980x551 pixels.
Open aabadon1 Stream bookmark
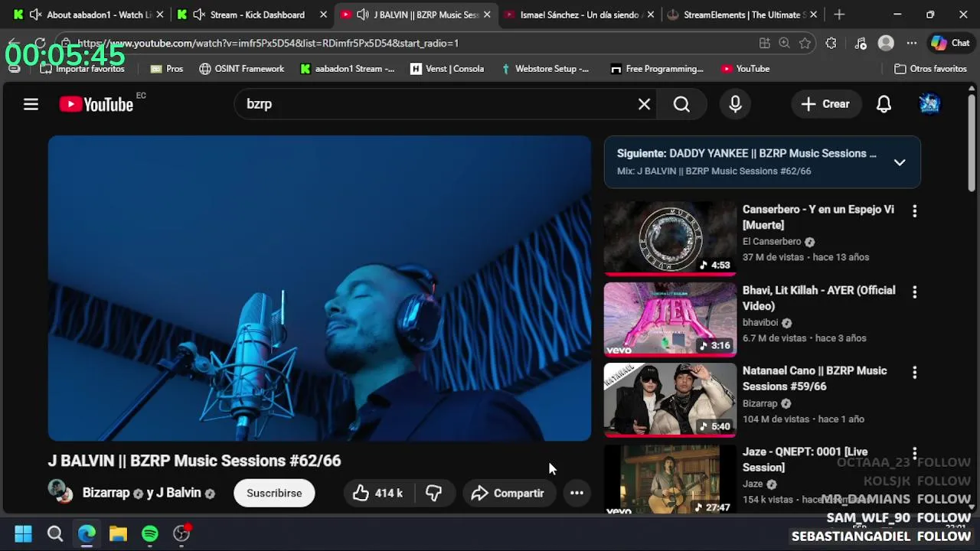(x=347, y=69)
